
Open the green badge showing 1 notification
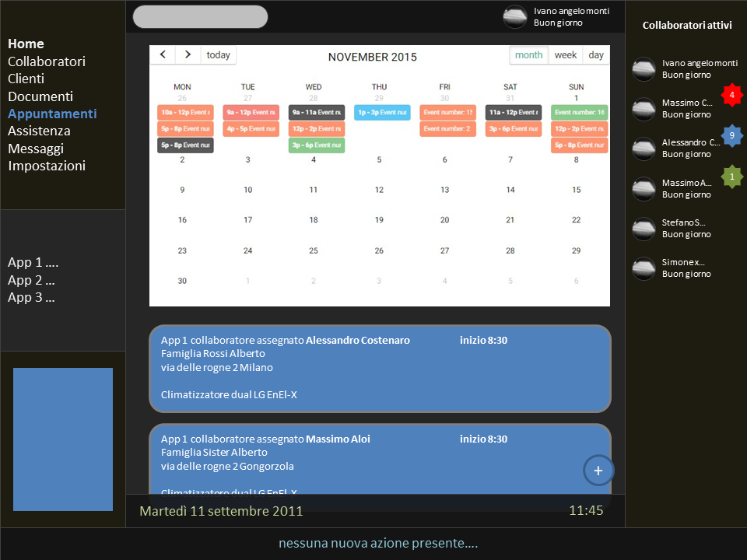[732, 177]
